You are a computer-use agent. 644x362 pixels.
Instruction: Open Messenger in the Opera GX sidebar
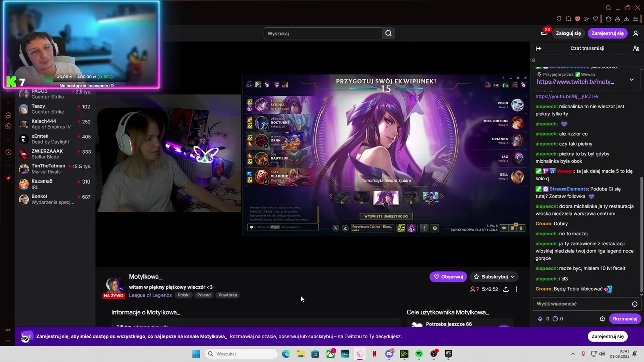tap(8, 115)
